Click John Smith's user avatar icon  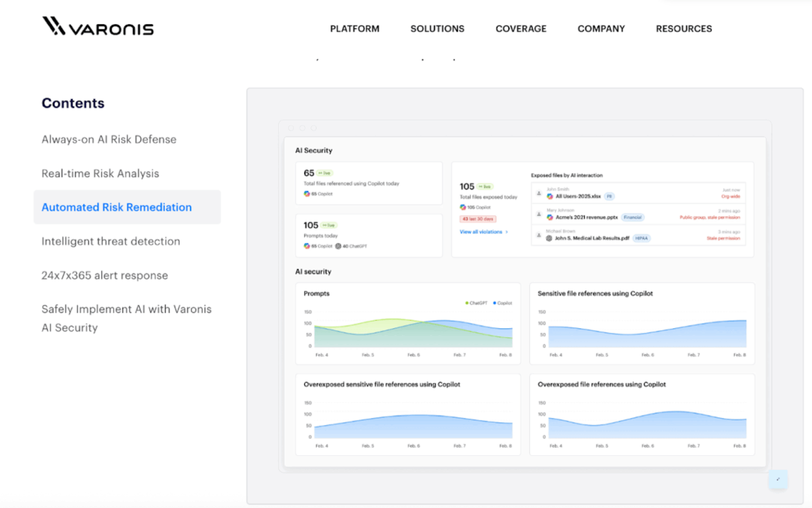point(539,193)
